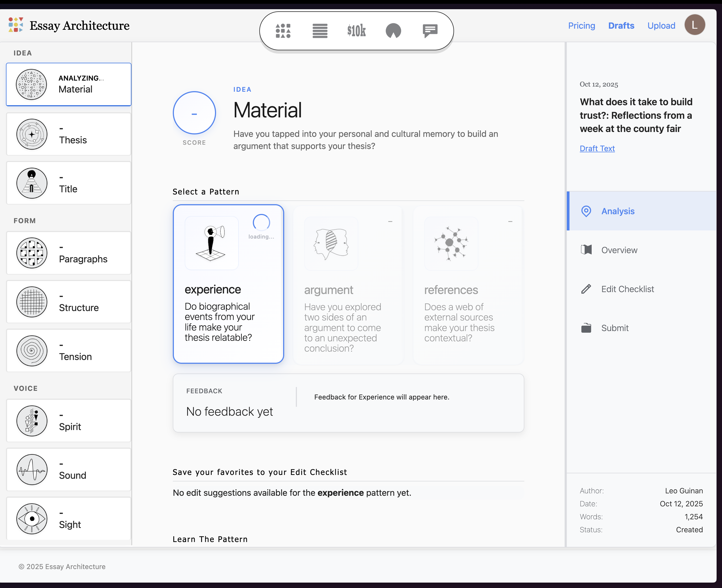Open the Tension spiral icon item
The height and width of the screenshot is (588, 722).
point(69,351)
